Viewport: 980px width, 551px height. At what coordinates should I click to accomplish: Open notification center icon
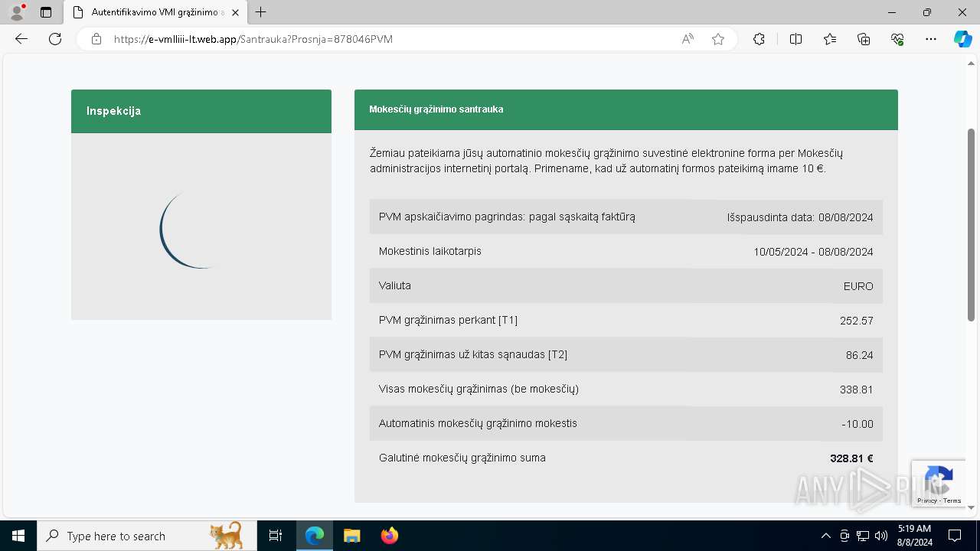pyautogui.click(x=955, y=536)
